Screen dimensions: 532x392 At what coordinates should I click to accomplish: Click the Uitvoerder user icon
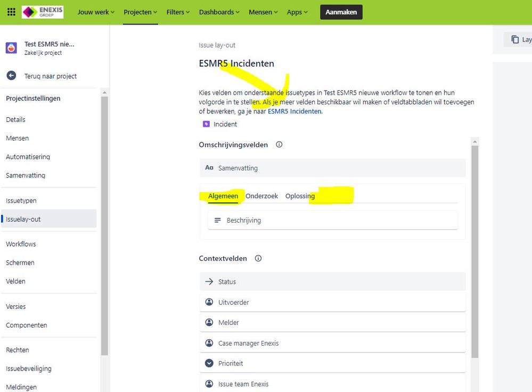pos(209,302)
